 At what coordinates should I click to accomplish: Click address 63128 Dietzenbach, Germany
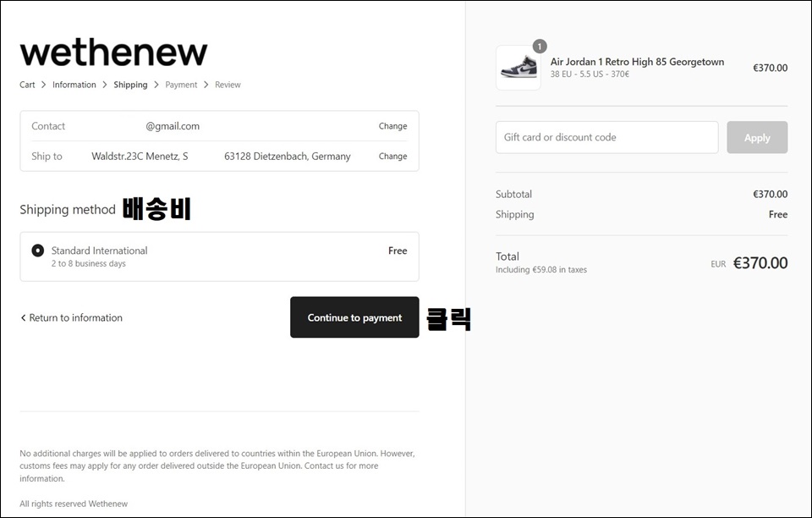click(288, 156)
